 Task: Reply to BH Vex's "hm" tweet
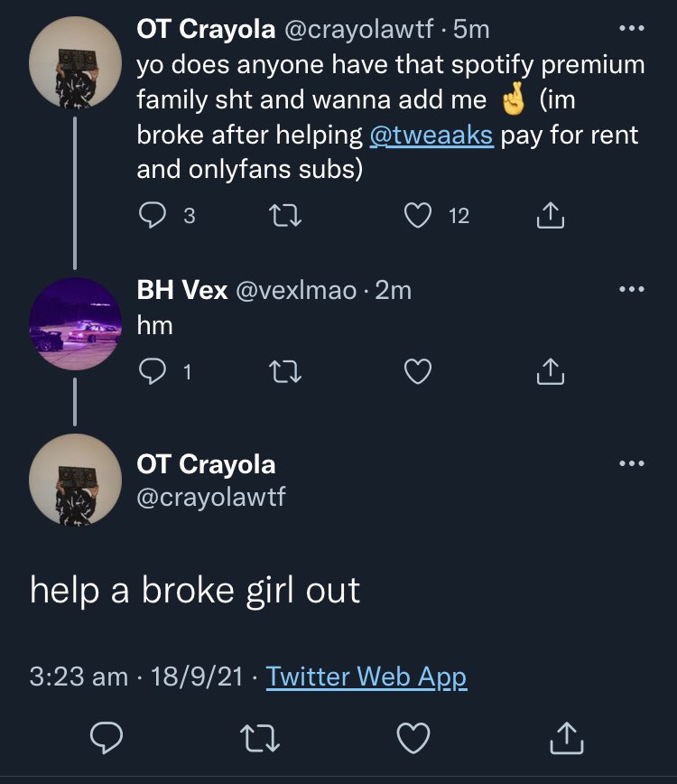tap(151, 371)
